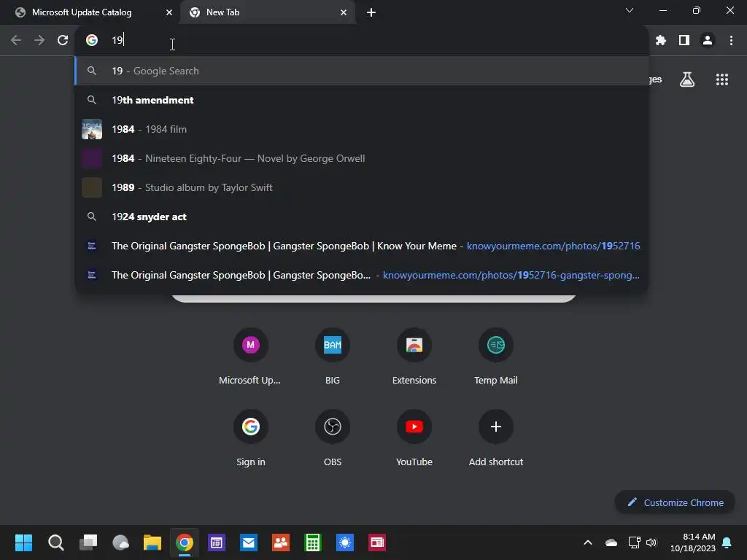747x560 pixels.
Task: Open the clock showing 8:14 AM
Action: (693, 542)
